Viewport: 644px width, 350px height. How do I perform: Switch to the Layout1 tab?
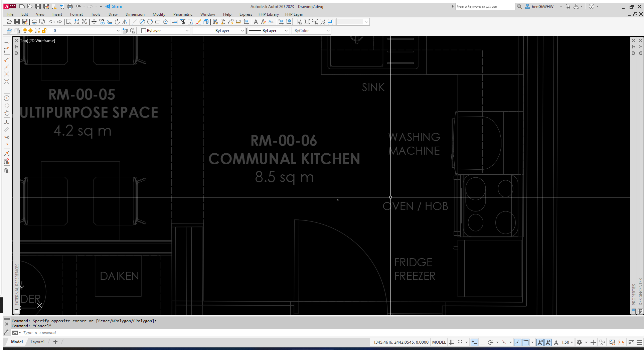click(37, 342)
